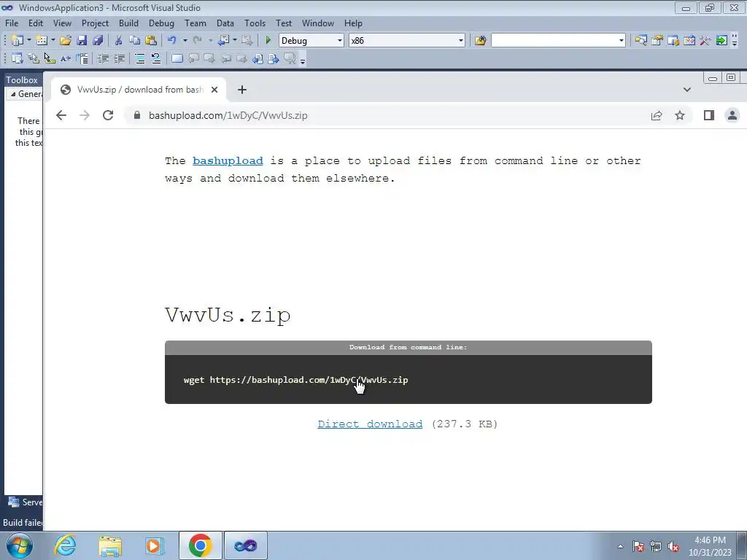Open Solution Explorer from the toolbar icon
This screenshot has width=747, height=560.
click(x=641, y=41)
